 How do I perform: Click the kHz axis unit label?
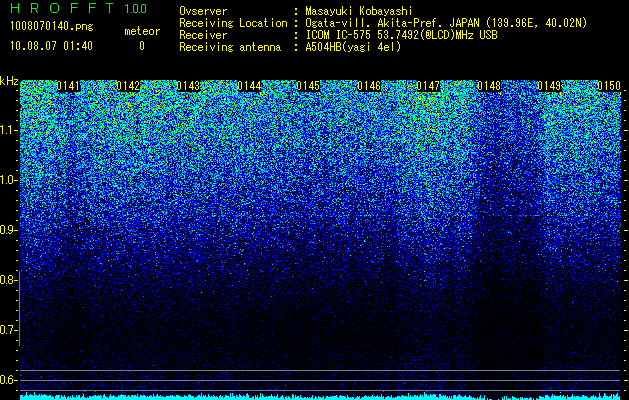click(9, 81)
